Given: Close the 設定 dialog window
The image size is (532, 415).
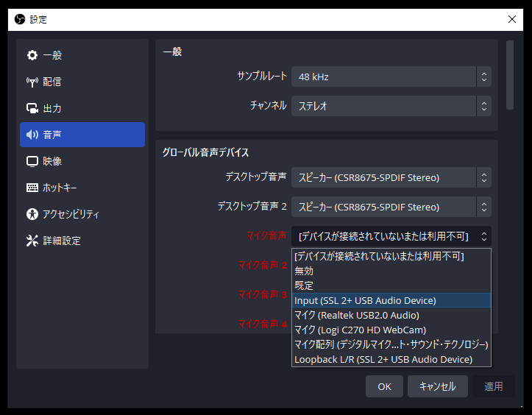Looking at the screenshot, I should point(511,19).
